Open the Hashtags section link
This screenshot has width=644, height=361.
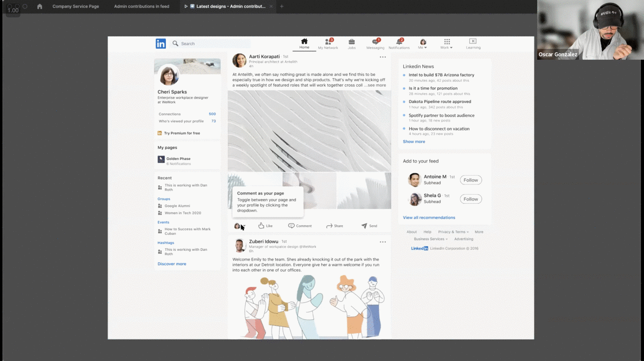click(166, 243)
